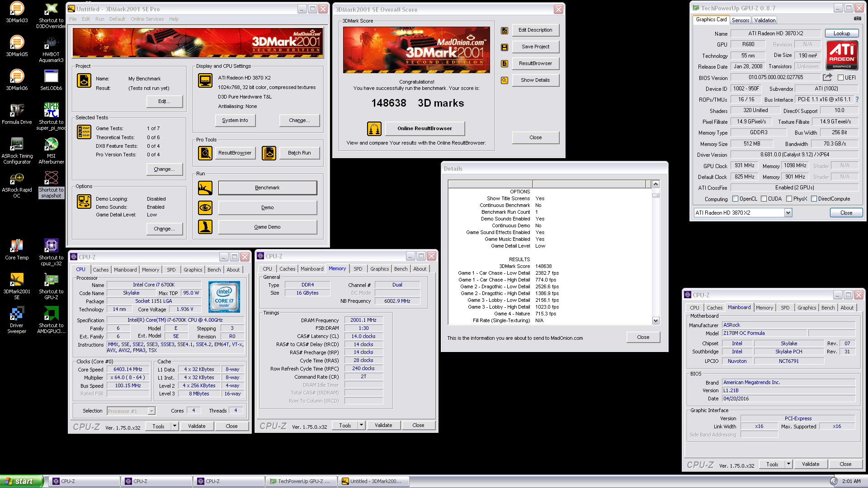The image size is (868, 488).
Task: Open the 3DMark03 desktop shortcut
Action: [17, 12]
